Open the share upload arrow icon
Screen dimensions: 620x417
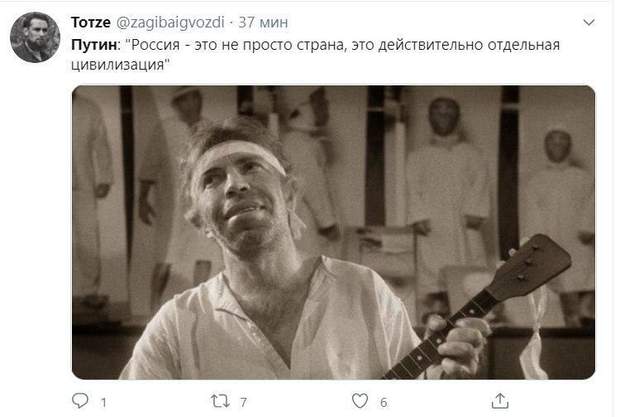tap(500, 401)
